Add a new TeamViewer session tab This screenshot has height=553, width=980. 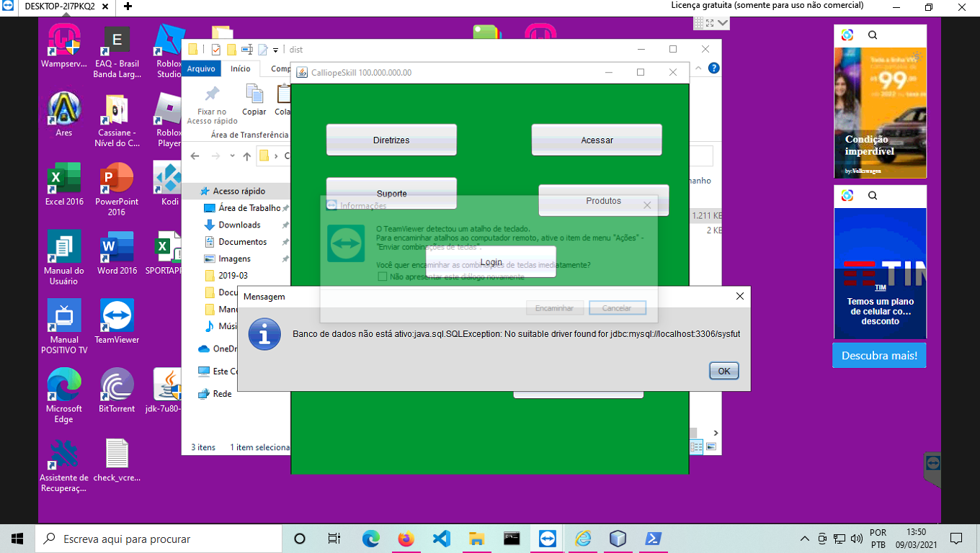[x=128, y=6]
